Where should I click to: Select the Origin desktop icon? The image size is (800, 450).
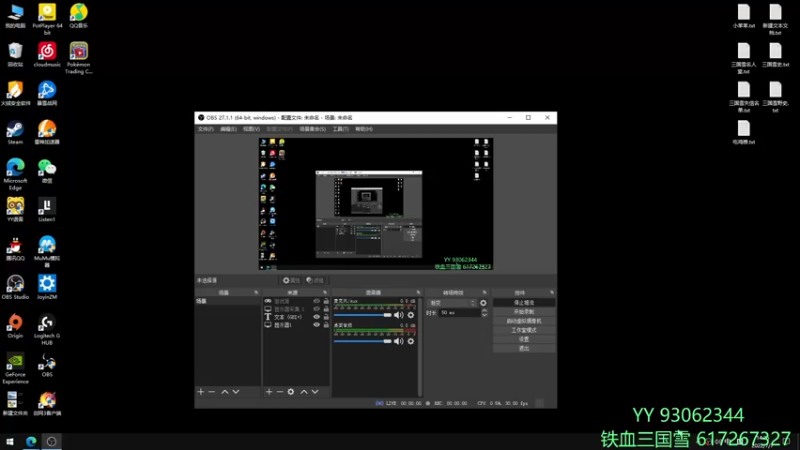coord(15,327)
